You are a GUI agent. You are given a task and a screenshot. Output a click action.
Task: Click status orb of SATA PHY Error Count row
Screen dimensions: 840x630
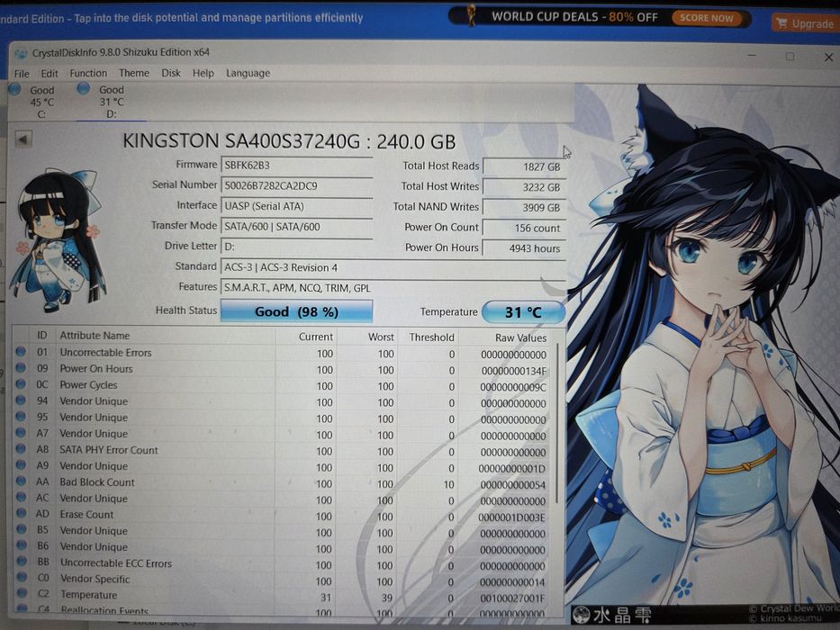[x=21, y=448]
